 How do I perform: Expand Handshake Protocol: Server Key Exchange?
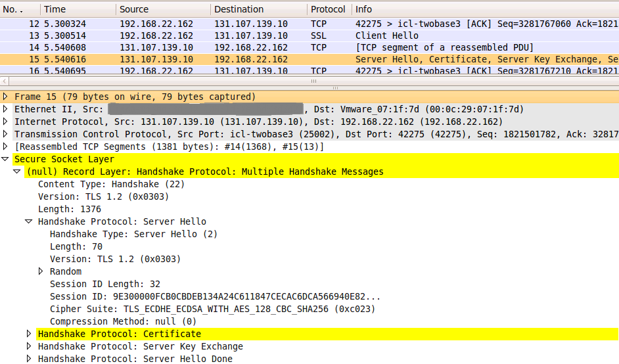29,347
